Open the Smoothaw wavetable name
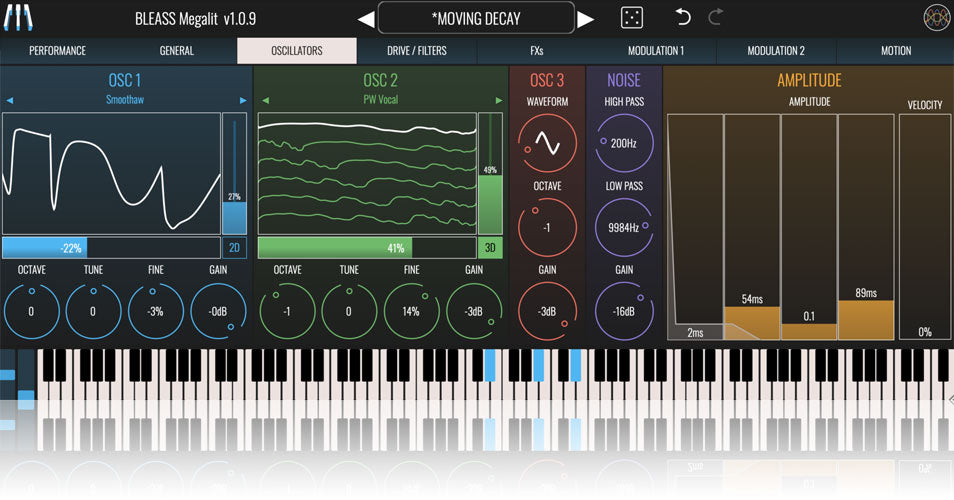The width and height of the screenshot is (954, 500). pos(125,100)
